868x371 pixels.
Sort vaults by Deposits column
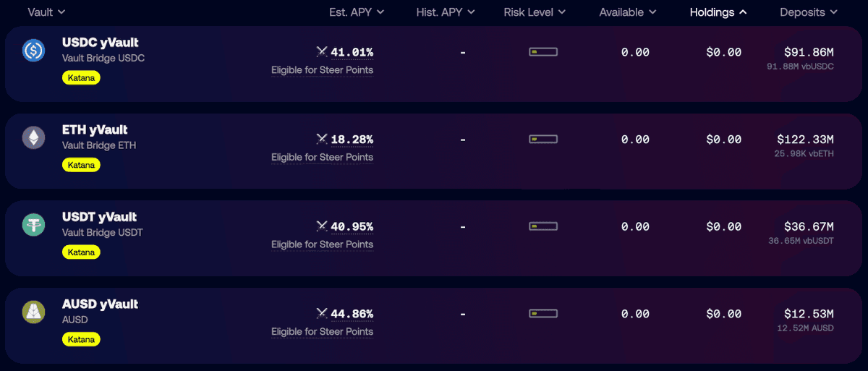pyautogui.click(x=809, y=12)
